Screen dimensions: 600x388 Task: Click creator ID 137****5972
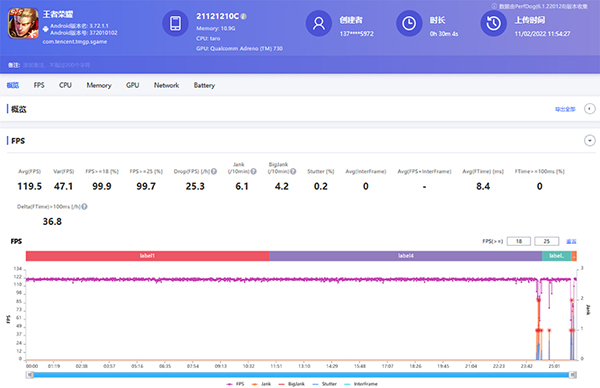pos(357,34)
